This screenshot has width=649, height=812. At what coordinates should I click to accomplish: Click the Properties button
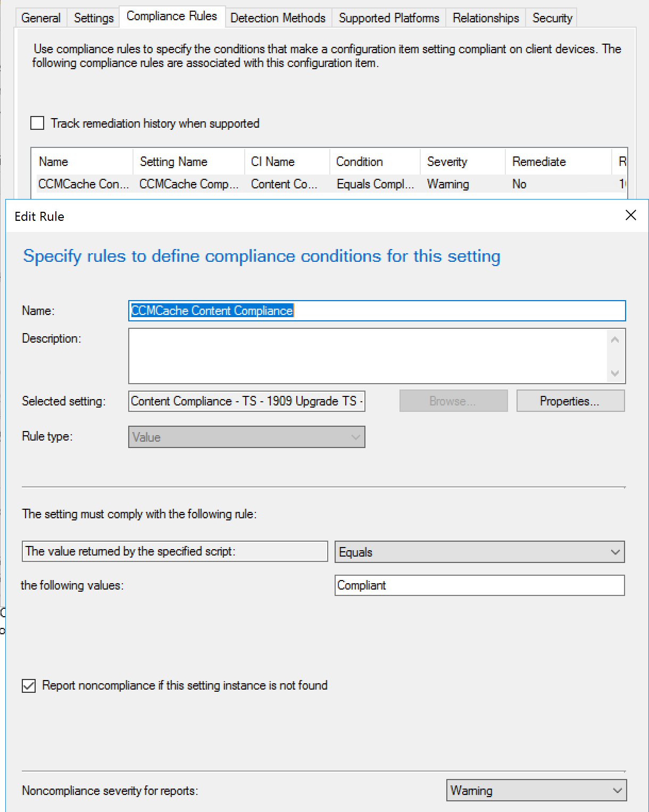coord(570,401)
